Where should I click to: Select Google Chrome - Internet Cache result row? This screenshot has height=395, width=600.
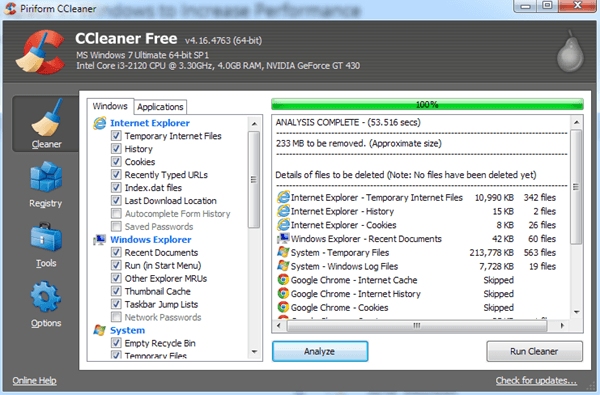396,280
